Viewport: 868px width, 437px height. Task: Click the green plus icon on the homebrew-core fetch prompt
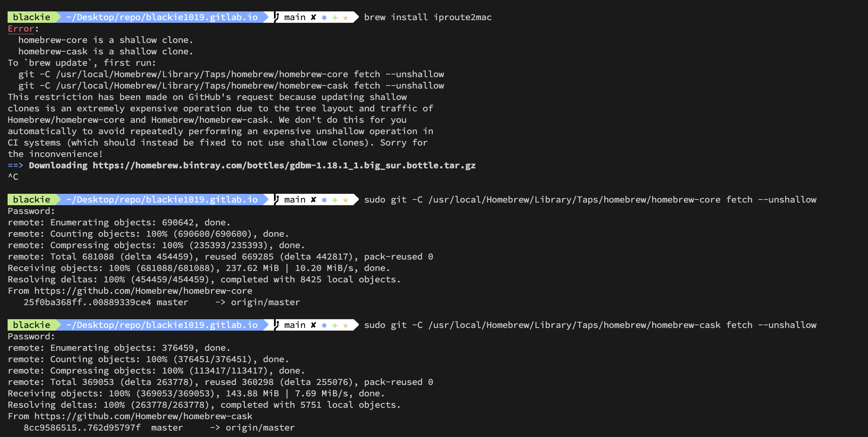(x=335, y=200)
